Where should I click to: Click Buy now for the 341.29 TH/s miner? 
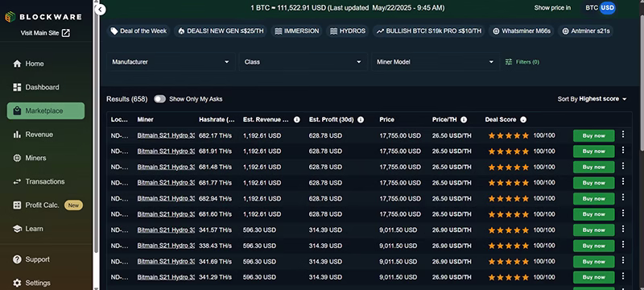(x=593, y=277)
